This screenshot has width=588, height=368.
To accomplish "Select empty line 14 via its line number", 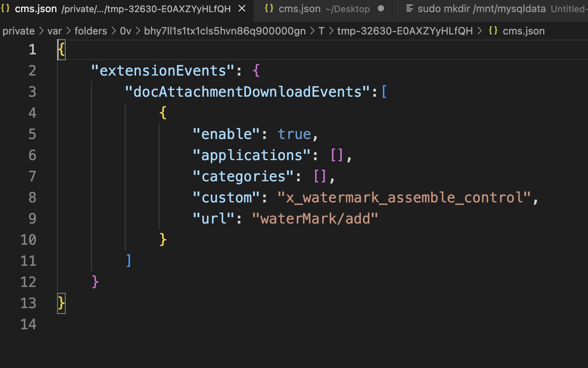I will point(29,325).
